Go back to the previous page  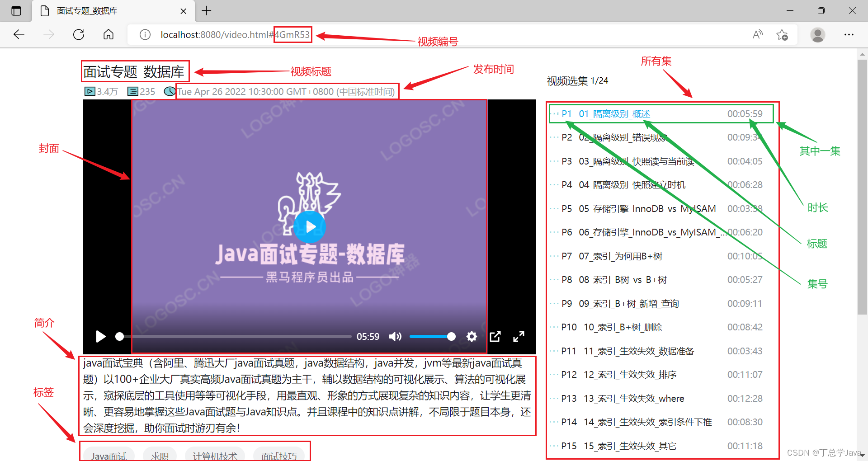click(19, 34)
